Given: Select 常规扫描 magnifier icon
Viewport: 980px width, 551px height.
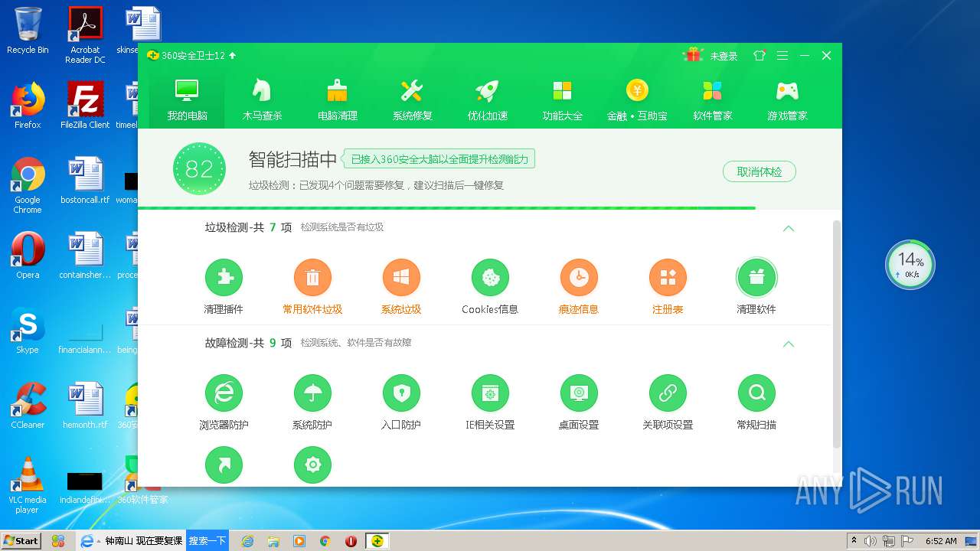Looking at the screenshot, I should [756, 393].
